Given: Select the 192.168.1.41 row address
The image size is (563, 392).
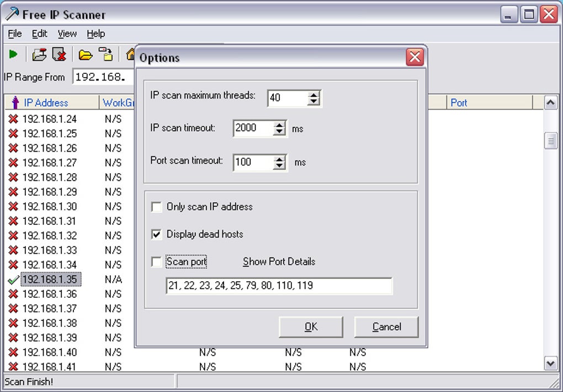Looking at the screenshot, I should click(x=49, y=367).
